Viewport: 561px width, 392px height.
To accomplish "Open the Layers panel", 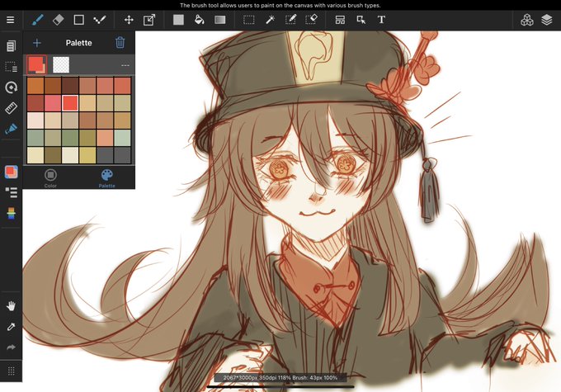I will click(x=547, y=20).
